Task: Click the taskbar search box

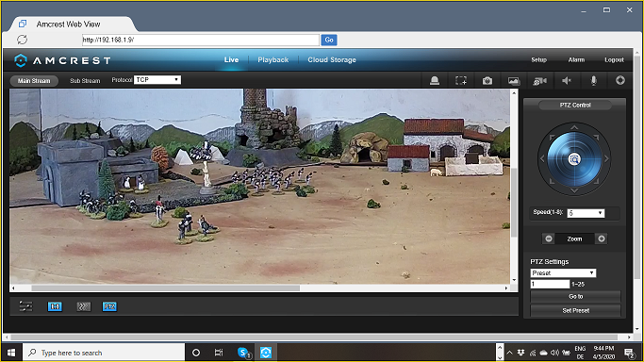Action: [x=104, y=353]
